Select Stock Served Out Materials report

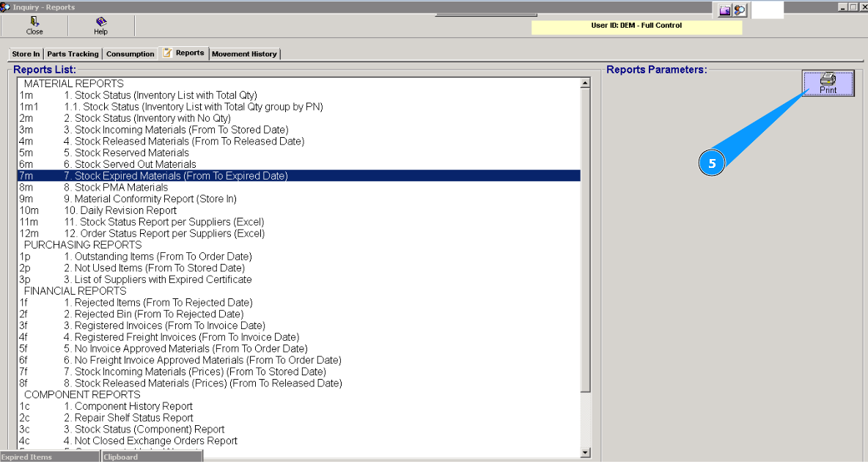tap(299, 164)
